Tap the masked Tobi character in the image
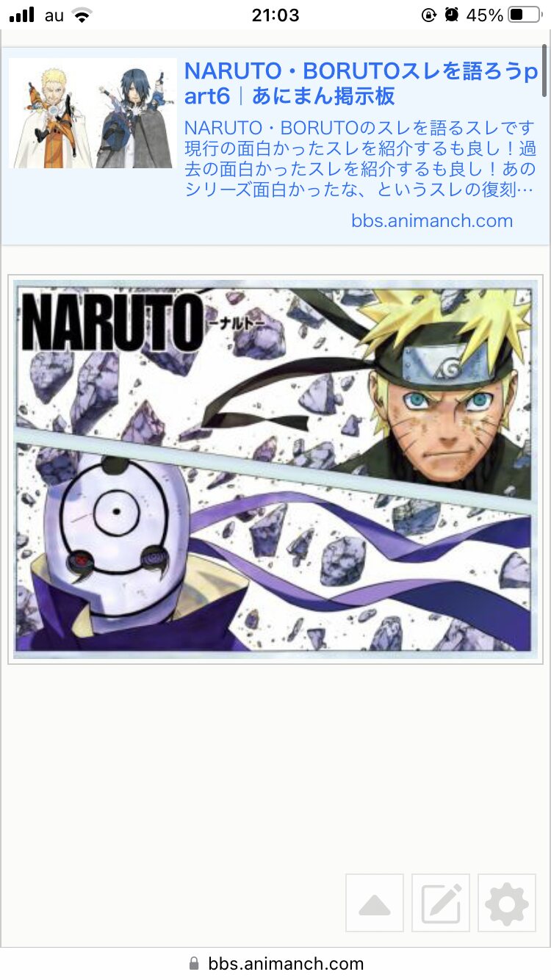The width and height of the screenshot is (551, 980). click(110, 551)
